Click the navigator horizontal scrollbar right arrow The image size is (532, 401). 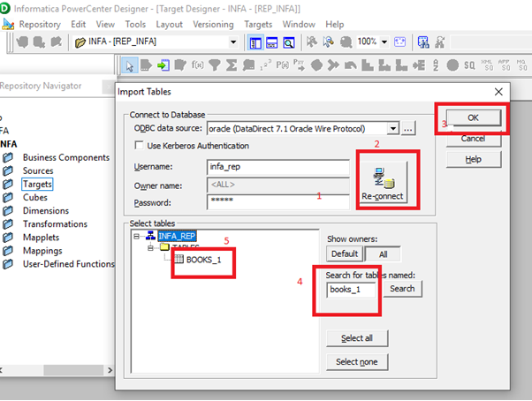coord(110,370)
